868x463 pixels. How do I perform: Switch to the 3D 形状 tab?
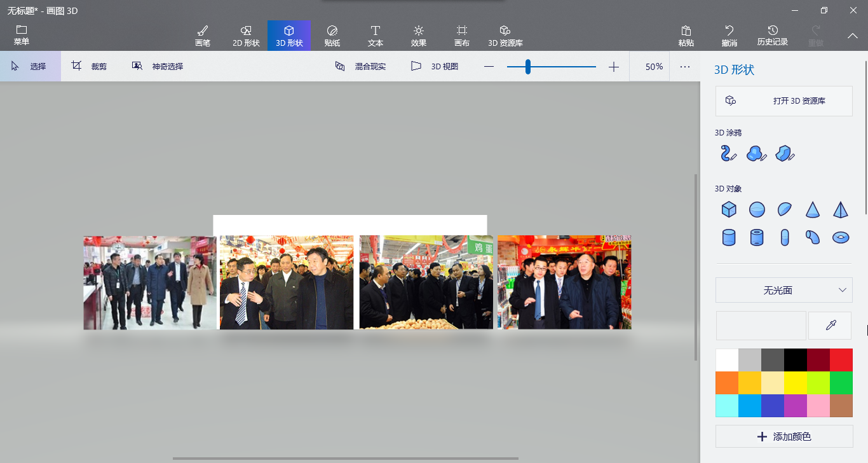click(289, 36)
